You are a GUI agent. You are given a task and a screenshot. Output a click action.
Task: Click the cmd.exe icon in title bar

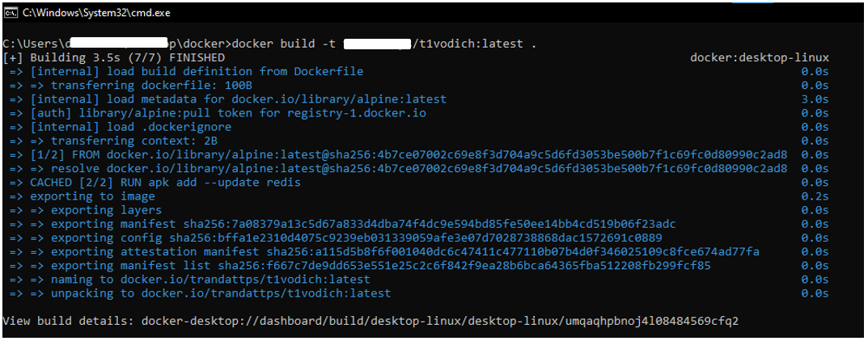point(11,13)
